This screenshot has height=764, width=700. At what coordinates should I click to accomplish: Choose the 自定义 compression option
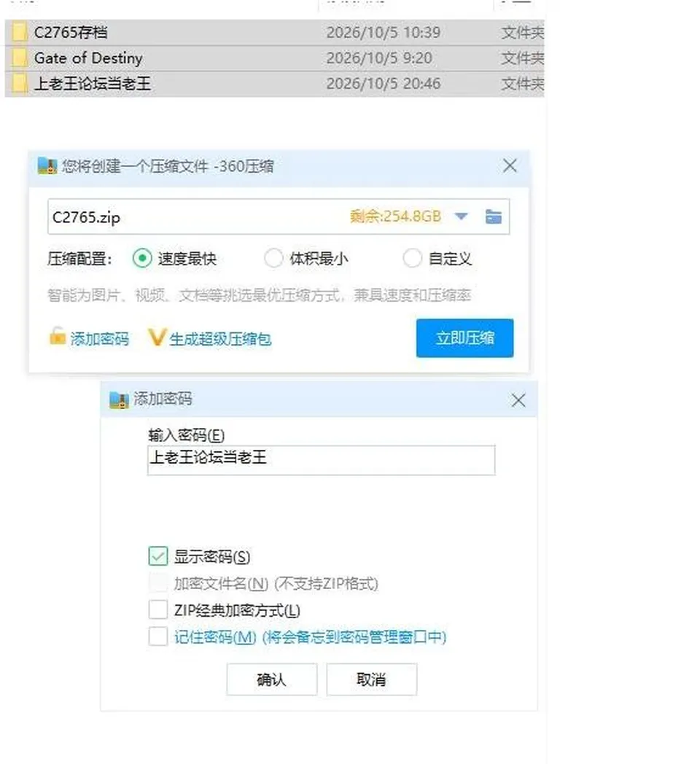click(412, 258)
